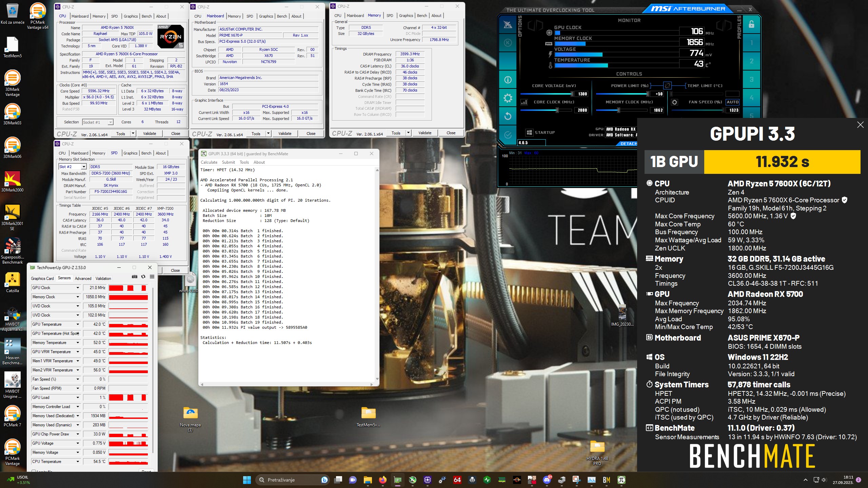868x488 pixels.
Task: Toggle the Afterburner profile lock icon
Action: click(751, 24)
